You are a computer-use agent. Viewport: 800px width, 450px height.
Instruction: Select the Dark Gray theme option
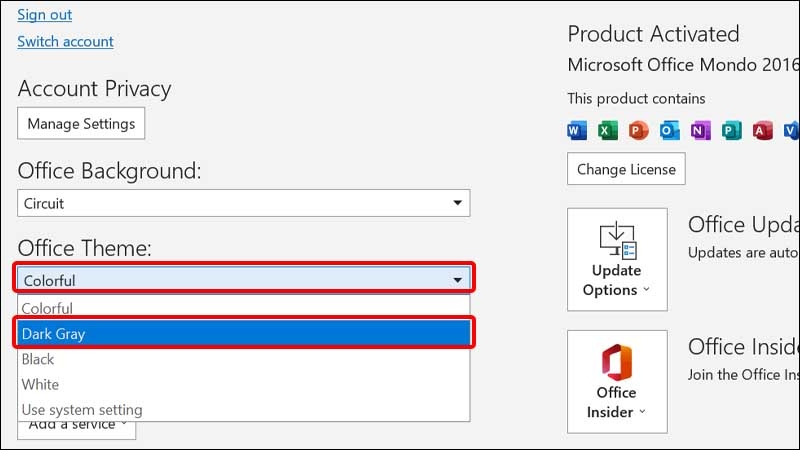[244, 334]
